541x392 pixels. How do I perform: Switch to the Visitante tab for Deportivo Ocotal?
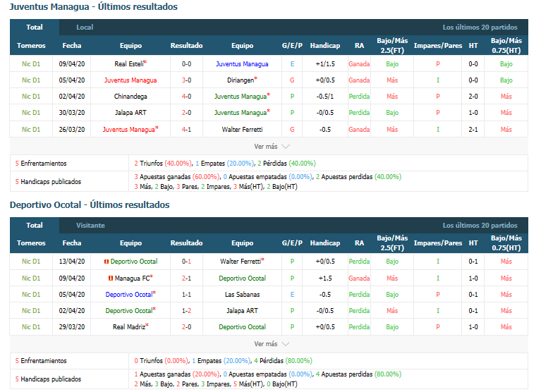click(x=90, y=225)
